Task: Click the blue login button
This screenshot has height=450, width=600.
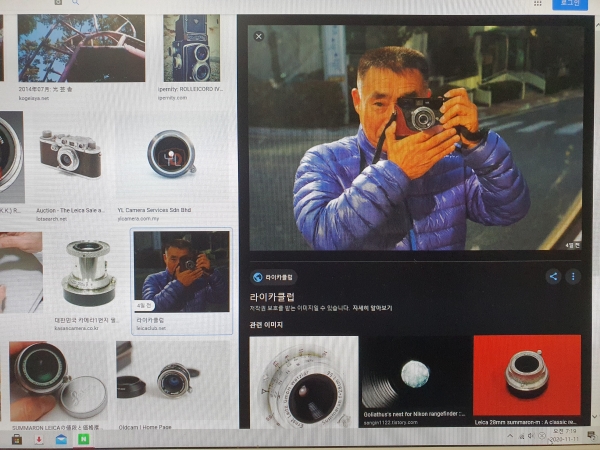Action: coord(570,4)
